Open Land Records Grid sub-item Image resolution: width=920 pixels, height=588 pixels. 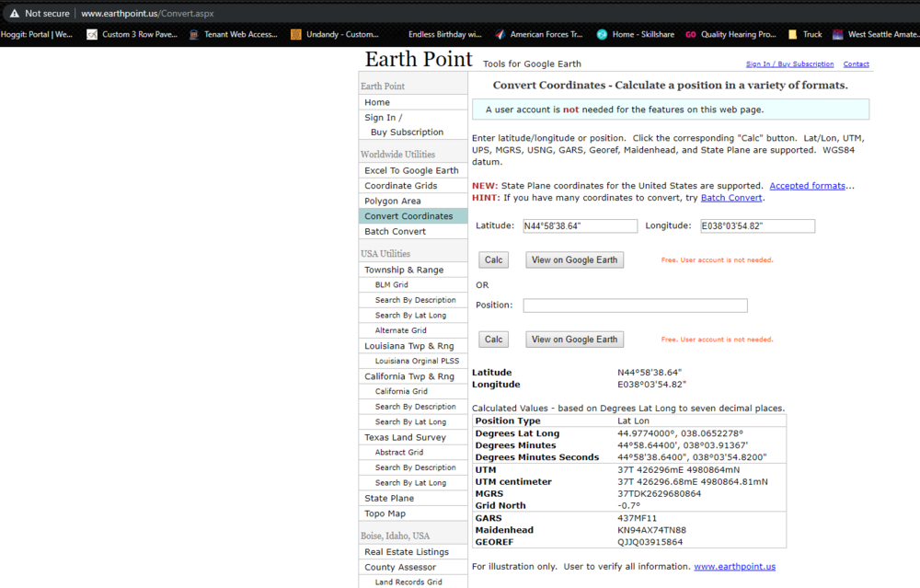coord(413,582)
